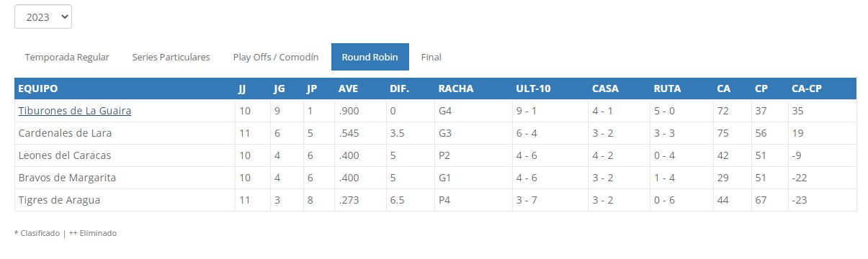Click the RUTA column header

pyautogui.click(x=667, y=88)
